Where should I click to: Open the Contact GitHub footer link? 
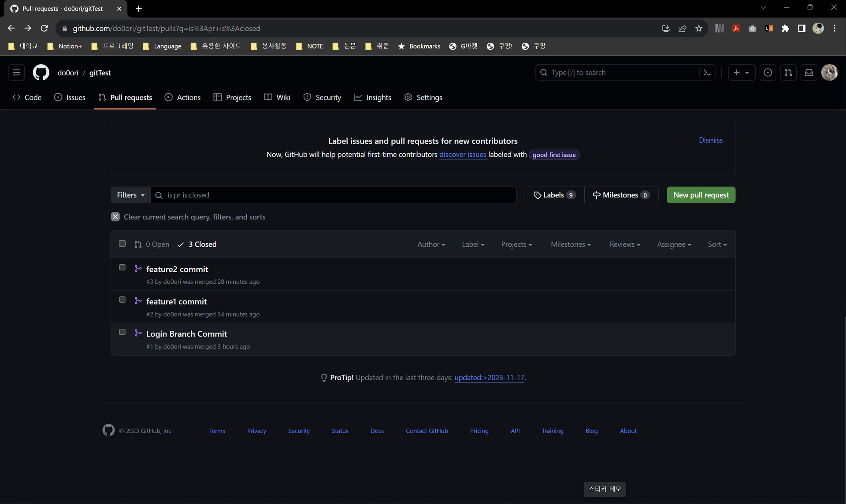(x=427, y=431)
